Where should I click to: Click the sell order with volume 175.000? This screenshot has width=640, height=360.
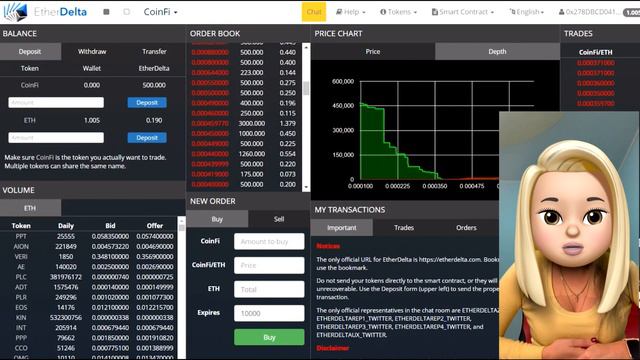pyautogui.click(x=244, y=174)
